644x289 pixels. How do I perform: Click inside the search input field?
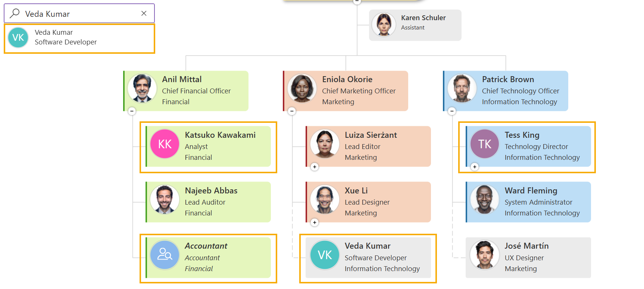[x=79, y=13]
